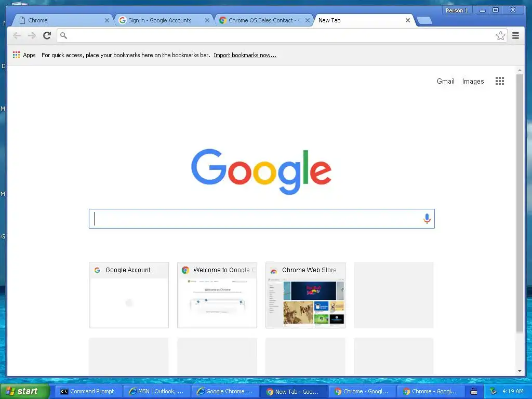Click the system tray network icon
The height and width of the screenshot is (399, 532).
494,391
